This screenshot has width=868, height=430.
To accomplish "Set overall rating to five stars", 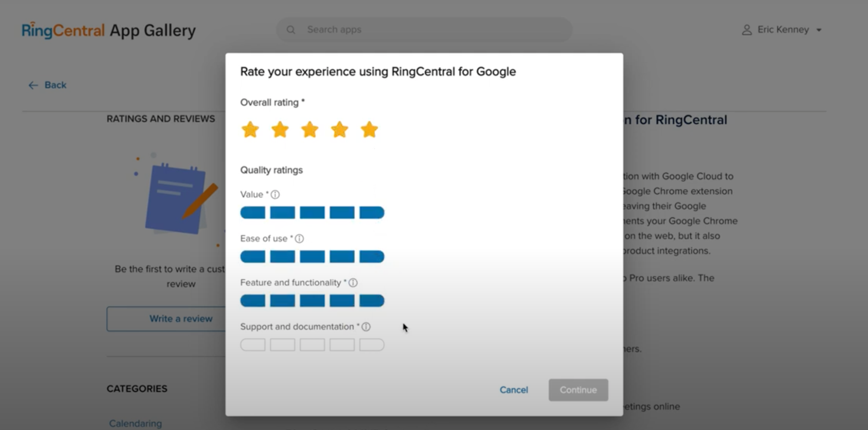I will point(369,129).
